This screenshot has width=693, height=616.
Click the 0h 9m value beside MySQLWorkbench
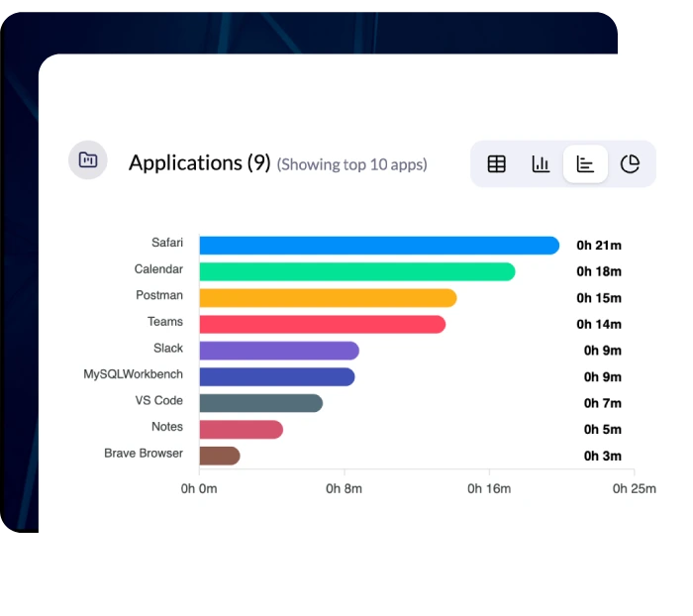pyautogui.click(x=602, y=376)
